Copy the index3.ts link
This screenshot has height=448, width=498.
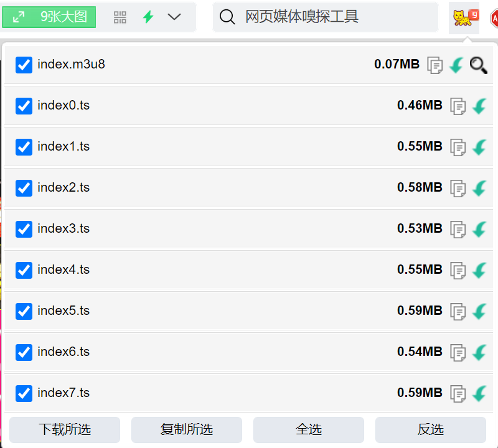coord(458,230)
